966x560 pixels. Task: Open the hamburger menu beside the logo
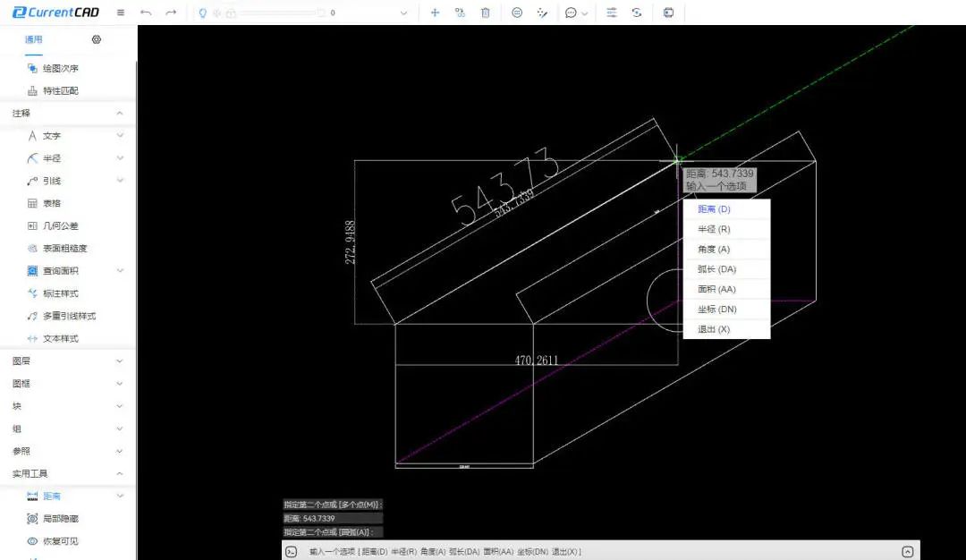click(121, 13)
